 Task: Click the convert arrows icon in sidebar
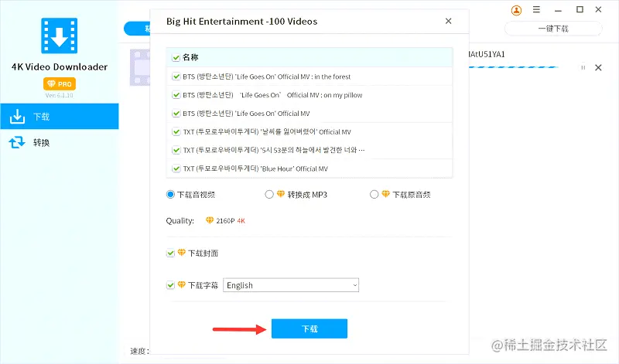click(17, 142)
